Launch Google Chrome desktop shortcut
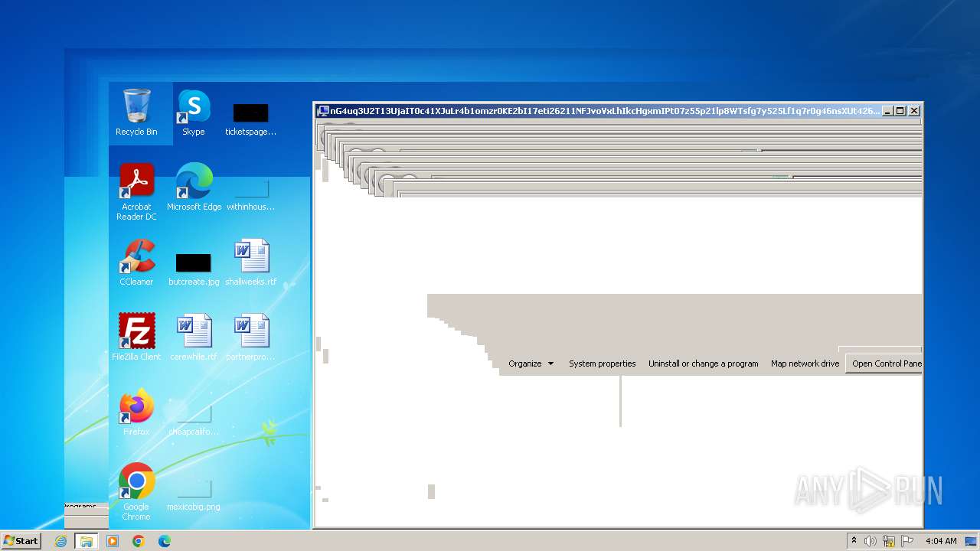The image size is (980, 551). [136, 492]
